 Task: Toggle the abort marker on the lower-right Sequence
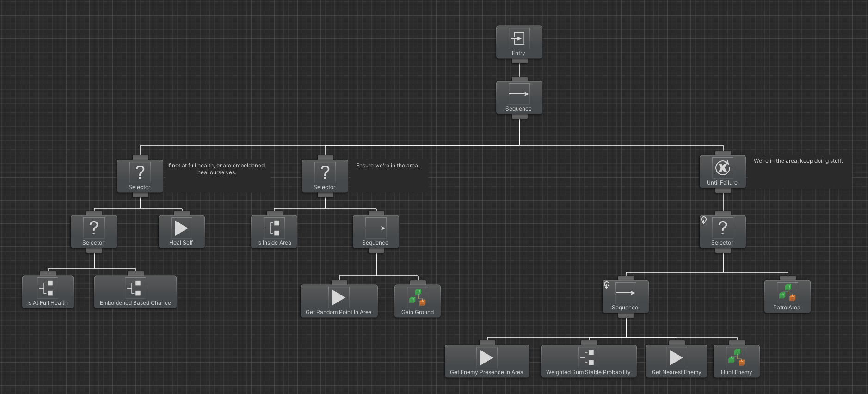[x=607, y=285]
